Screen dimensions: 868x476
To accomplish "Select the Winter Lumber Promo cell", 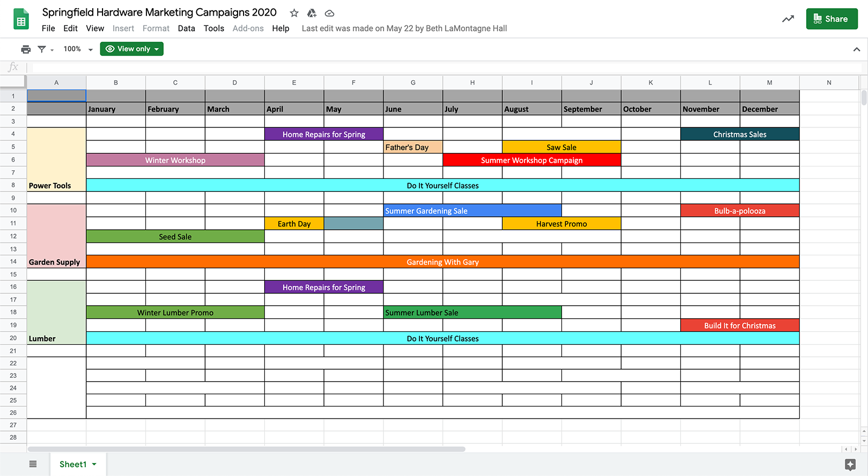I will [x=175, y=312].
